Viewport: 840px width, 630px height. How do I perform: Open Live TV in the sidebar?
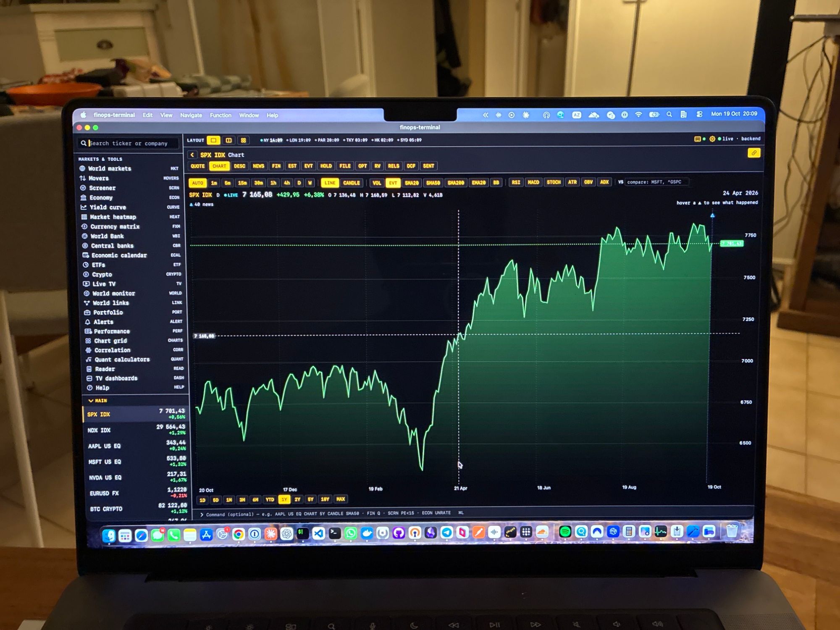click(132, 284)
